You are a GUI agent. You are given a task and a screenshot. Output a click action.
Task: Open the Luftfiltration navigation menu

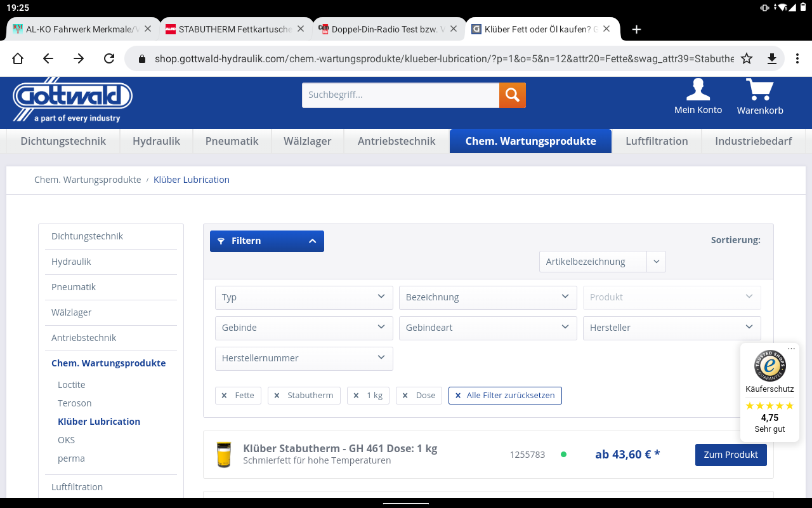pyautogui.click(x=657, y=141)
